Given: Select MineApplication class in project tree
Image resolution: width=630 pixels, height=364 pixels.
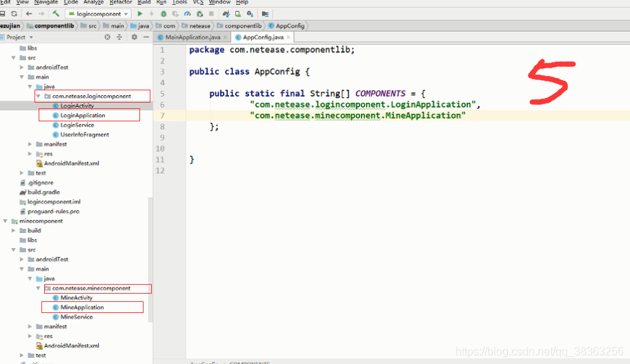Looking at the screenshot, I should (x=81, y=307).
